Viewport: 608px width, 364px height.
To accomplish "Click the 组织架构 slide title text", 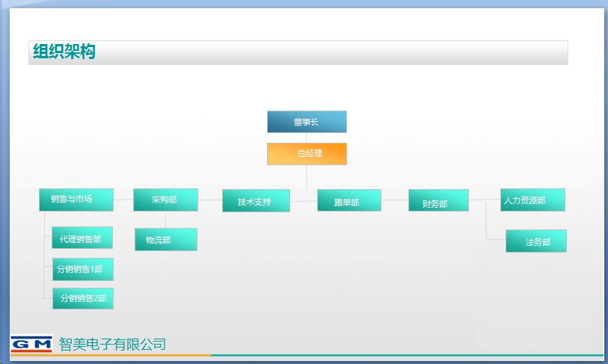I will point(64,52).
